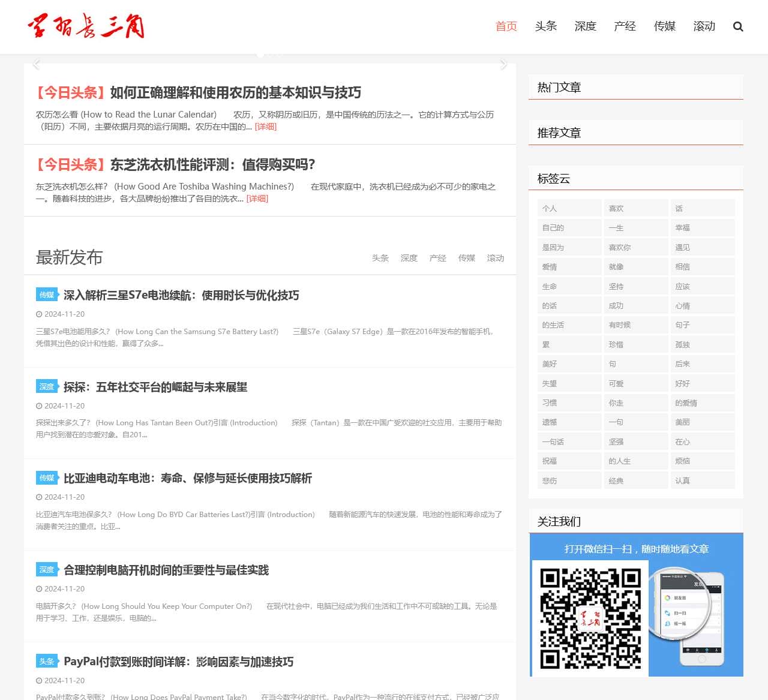Select the 坚持 tag in tag cloud
This screenshot has height=700, width=768.
pos(636,286)
